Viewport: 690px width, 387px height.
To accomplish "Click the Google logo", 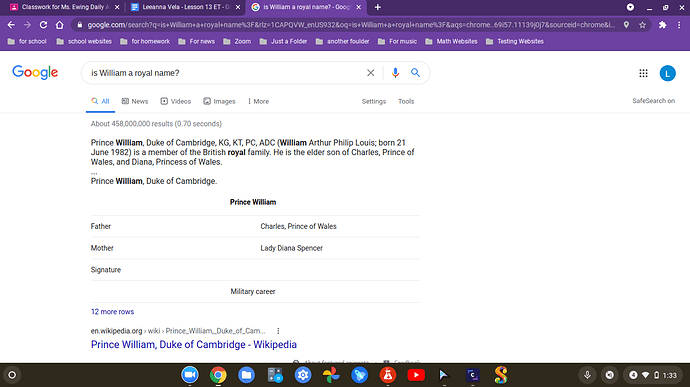I will [35, 72].
